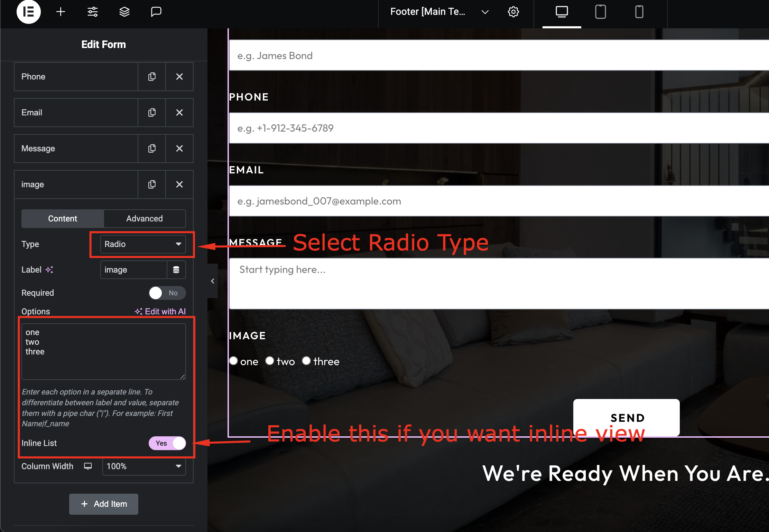Click the message textarea in preview
Screen dimensions: 769x532
[x=499, y=283]
